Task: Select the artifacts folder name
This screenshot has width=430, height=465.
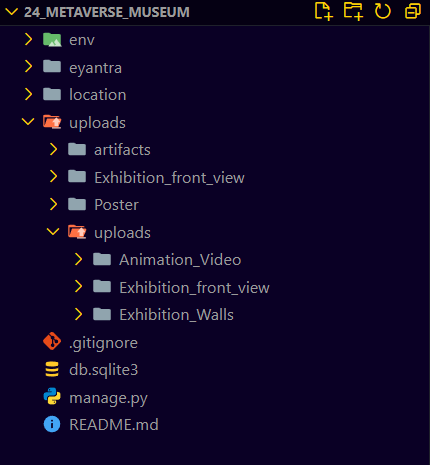Action: click(122, 150)
